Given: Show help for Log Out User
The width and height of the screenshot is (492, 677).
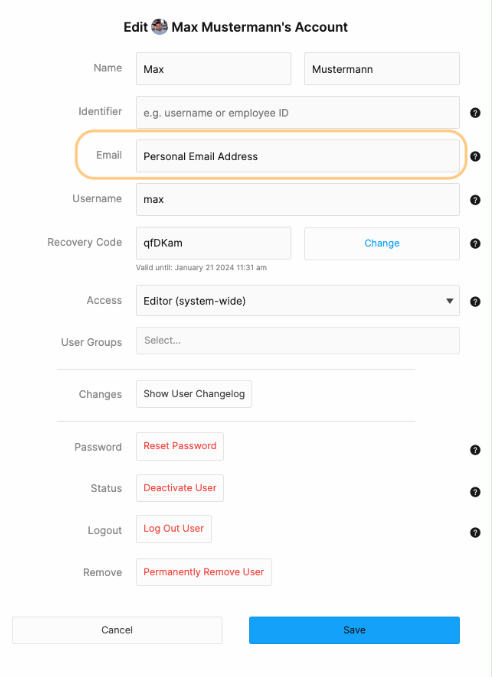Looking at the screenshot, I should 475,532.
